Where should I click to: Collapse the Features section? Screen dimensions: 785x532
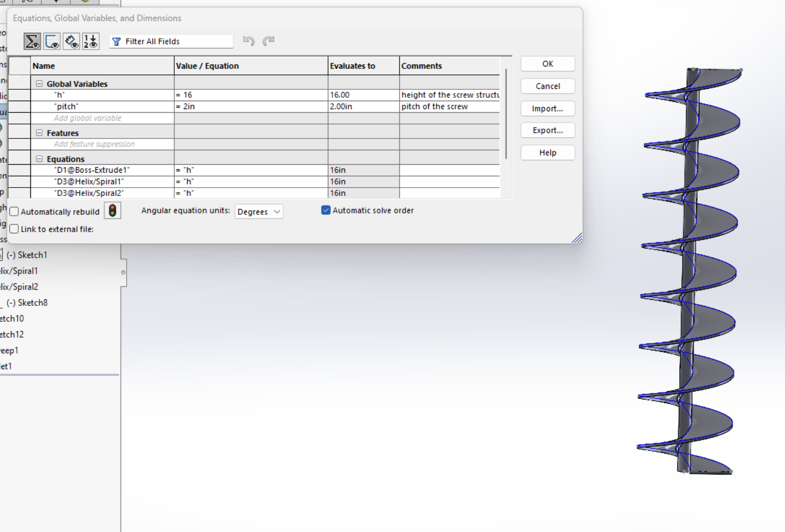click(39, 133)
